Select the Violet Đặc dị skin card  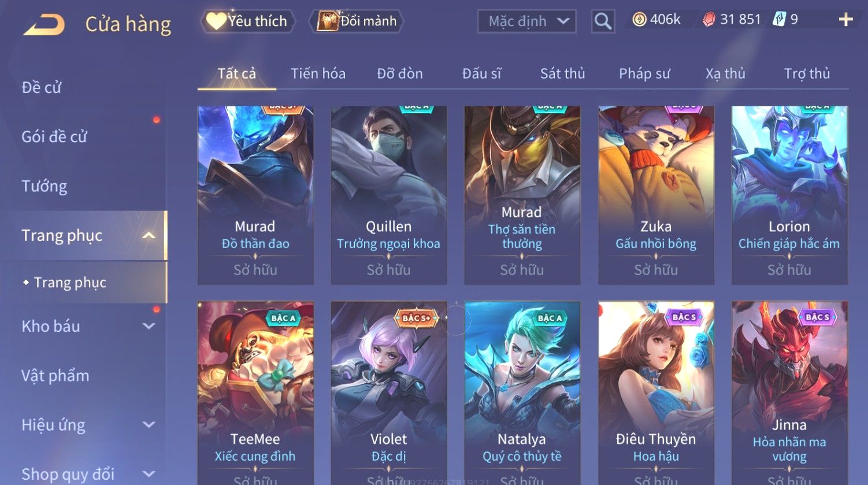(388, 393)
